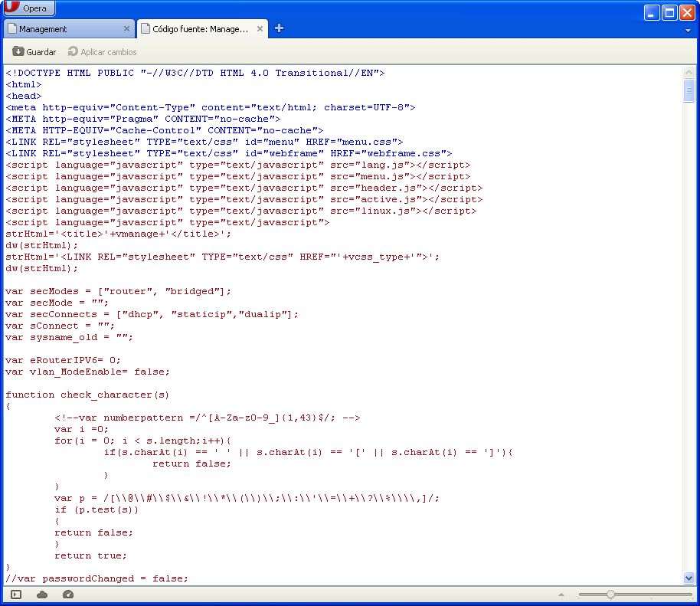700x606 pixels.
Task: Click the HTTP-EQUIV="Cache-Control" line
Action: 165,130
